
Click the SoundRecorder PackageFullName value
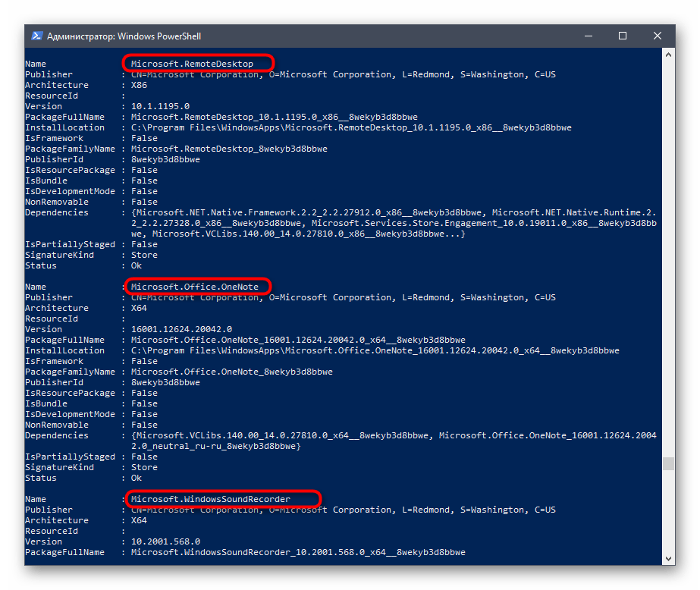pyautogui.click(x=298, y=552)
